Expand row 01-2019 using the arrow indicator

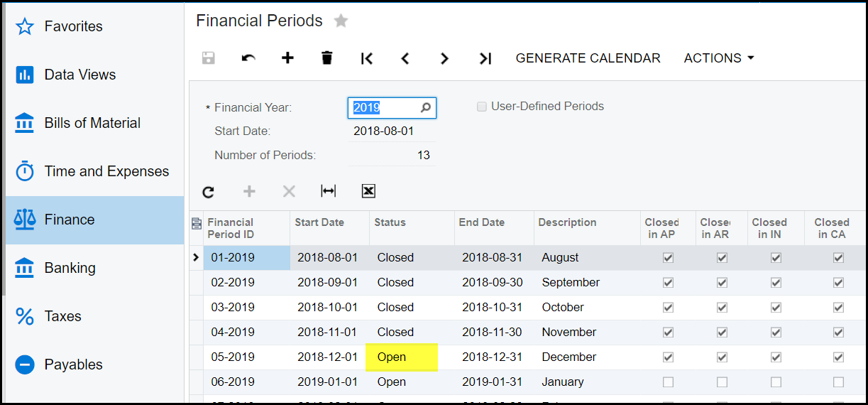(196, 257)
